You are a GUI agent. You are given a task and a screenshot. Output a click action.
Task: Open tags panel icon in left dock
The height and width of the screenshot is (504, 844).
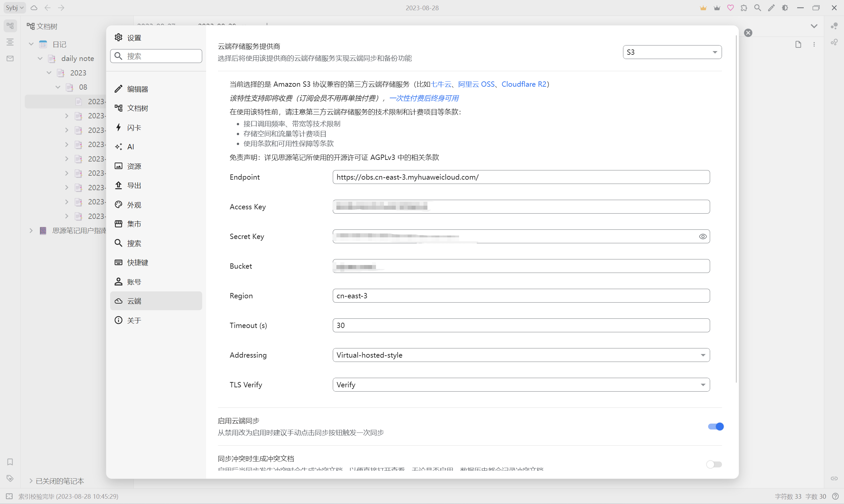coord(10,478)
